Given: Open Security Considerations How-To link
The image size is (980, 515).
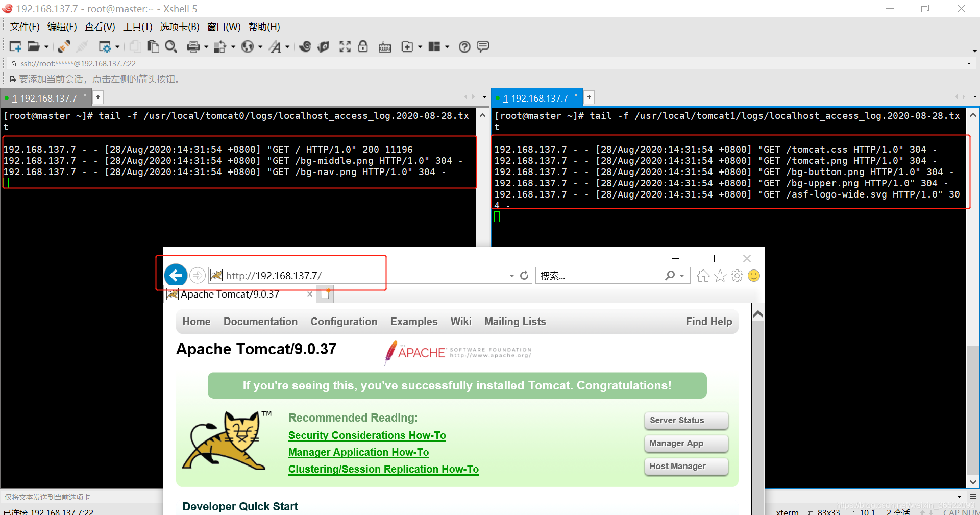Looking at the screenshot, I should (367, 435).
